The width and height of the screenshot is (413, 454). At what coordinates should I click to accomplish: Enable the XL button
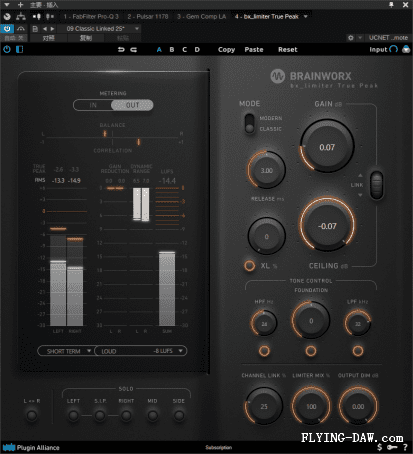(249, 266)
